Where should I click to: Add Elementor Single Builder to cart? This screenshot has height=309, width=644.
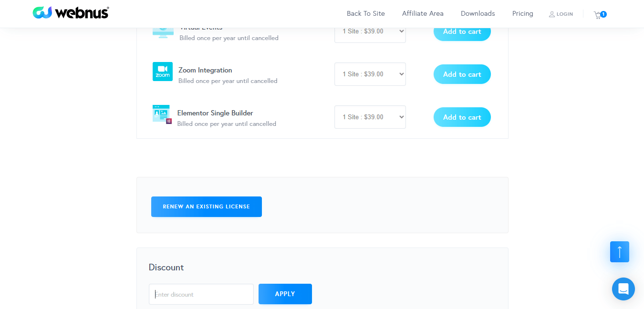pos(462,117)
